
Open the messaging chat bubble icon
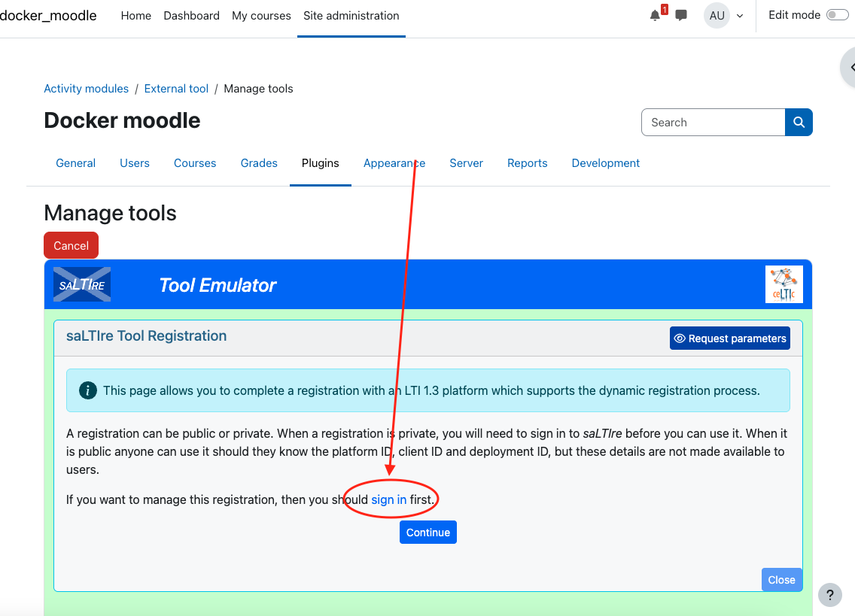[680, 15]
